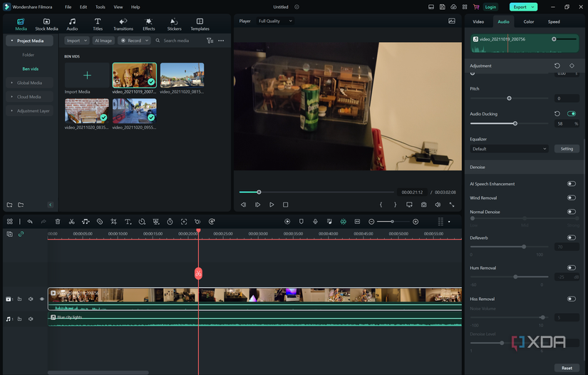This screenshot has height=375, width=588.
Task: Mute the music track speaker icon
Action: [x=31, y=319]
